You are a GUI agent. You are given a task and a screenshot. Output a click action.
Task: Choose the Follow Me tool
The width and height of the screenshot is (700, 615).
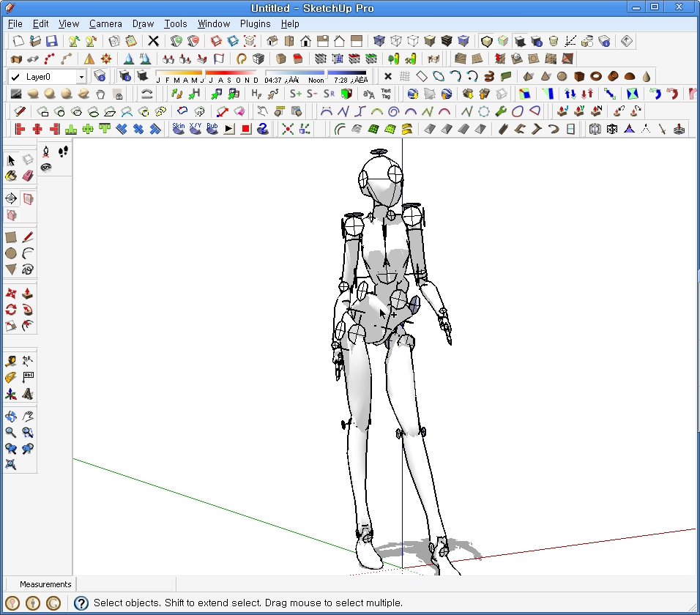(x=28, y=309)
